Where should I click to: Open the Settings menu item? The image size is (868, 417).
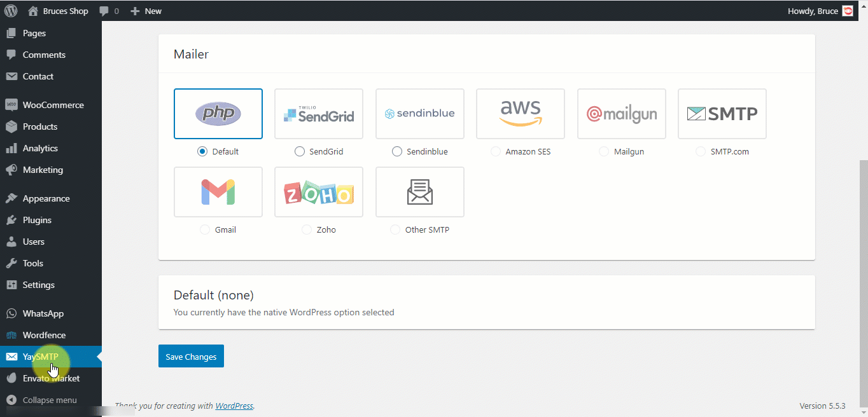point(51,285)
